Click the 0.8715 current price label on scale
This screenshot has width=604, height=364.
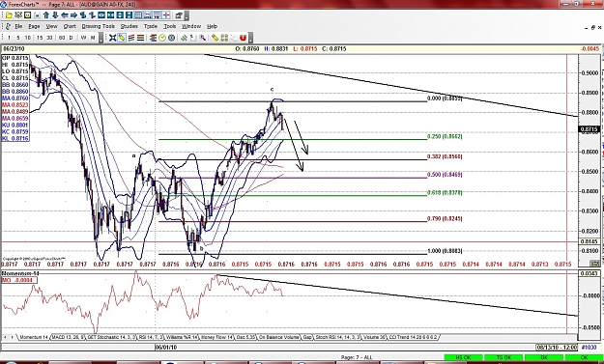[x=590, y=129]
